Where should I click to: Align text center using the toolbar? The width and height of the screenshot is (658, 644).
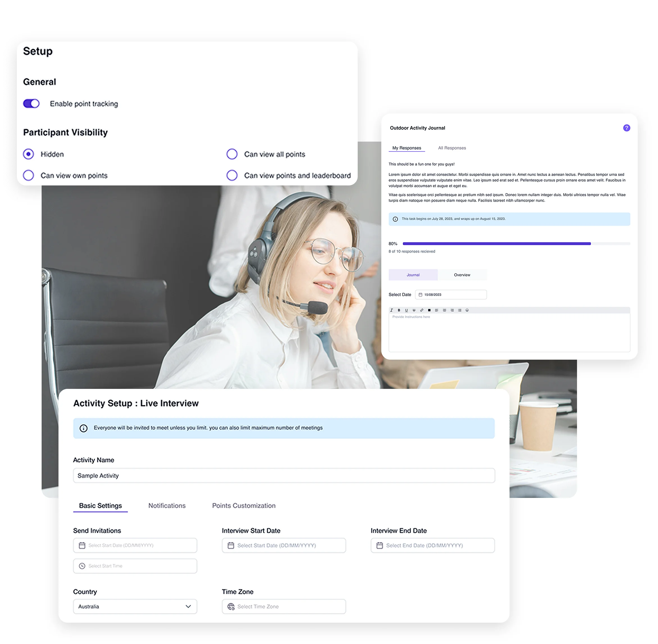(x=444, y=310)
